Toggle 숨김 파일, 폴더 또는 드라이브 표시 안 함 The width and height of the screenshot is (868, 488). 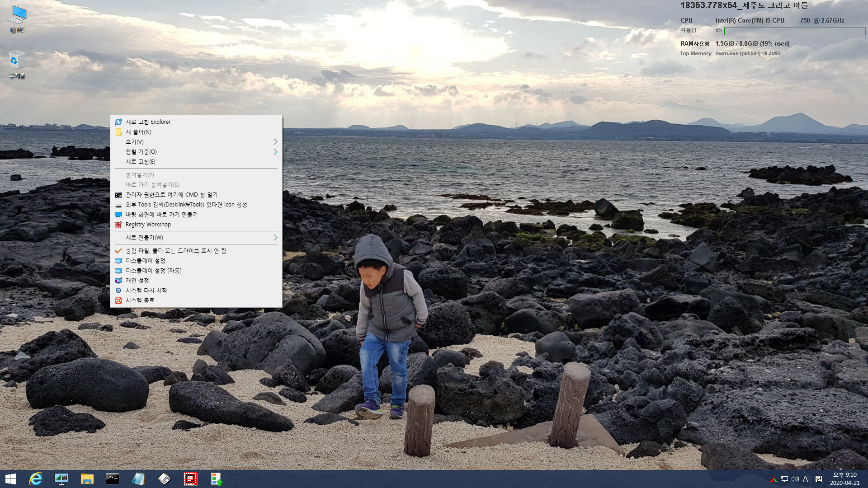196,251
